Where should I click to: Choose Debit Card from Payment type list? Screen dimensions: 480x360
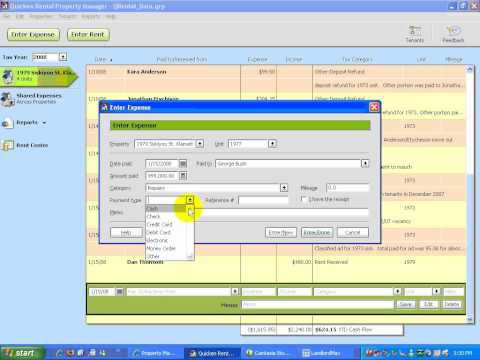[x=167, y=232]
